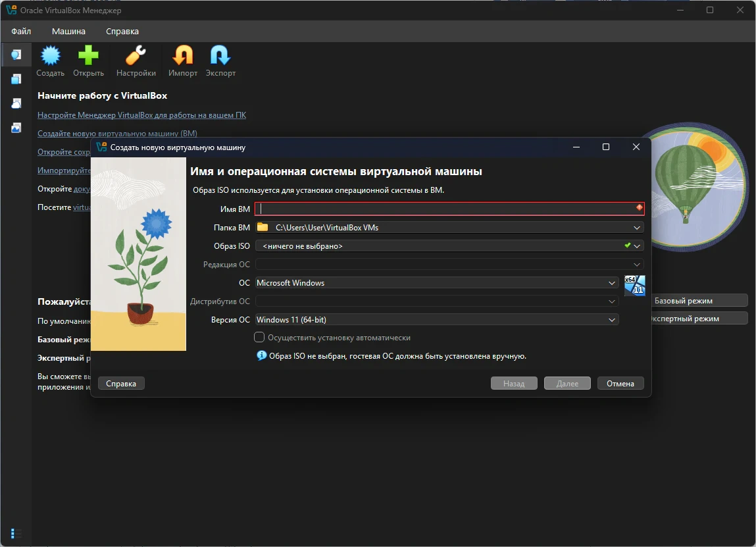The height and width of the screenshot is (547, 756).
Task: Close the Создать новую виртуальную машину dialog
Action: tap(636, 147)
